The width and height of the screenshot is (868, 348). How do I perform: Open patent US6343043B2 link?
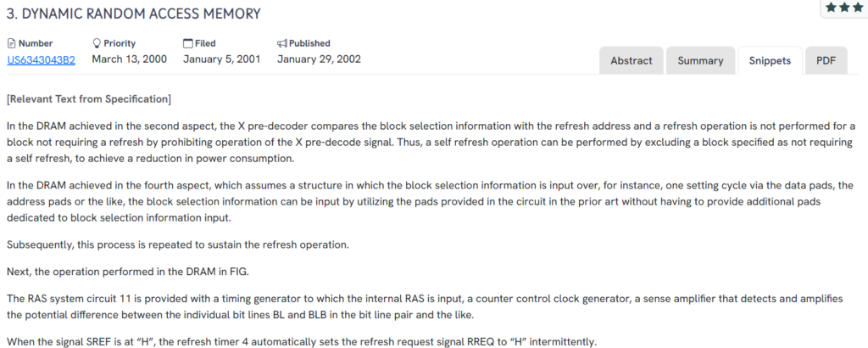pyautogui.click(x=41, y=59)
